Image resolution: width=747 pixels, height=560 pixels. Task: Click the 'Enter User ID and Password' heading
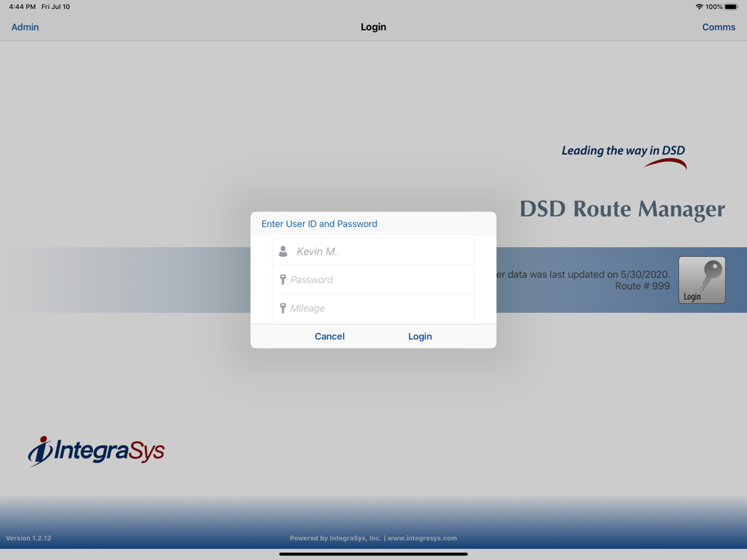pos(319,224)
